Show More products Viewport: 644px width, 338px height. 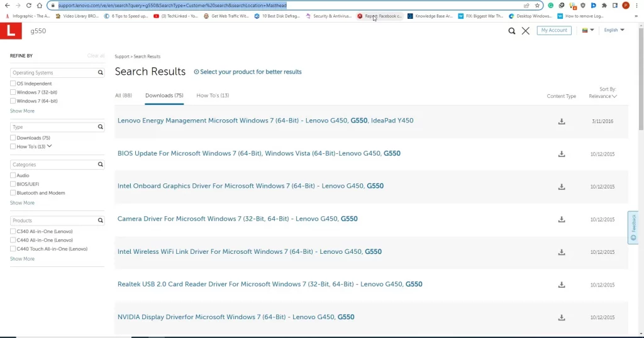coord(22,259)
